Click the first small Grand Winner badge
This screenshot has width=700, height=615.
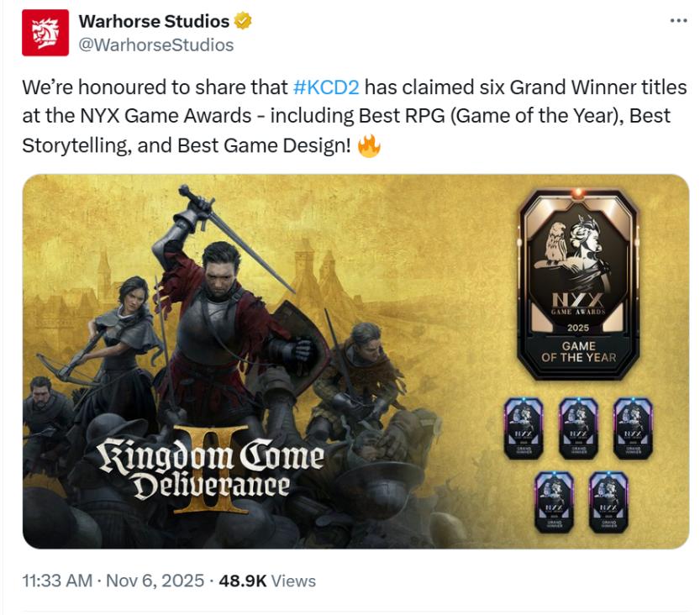(524, 428)
